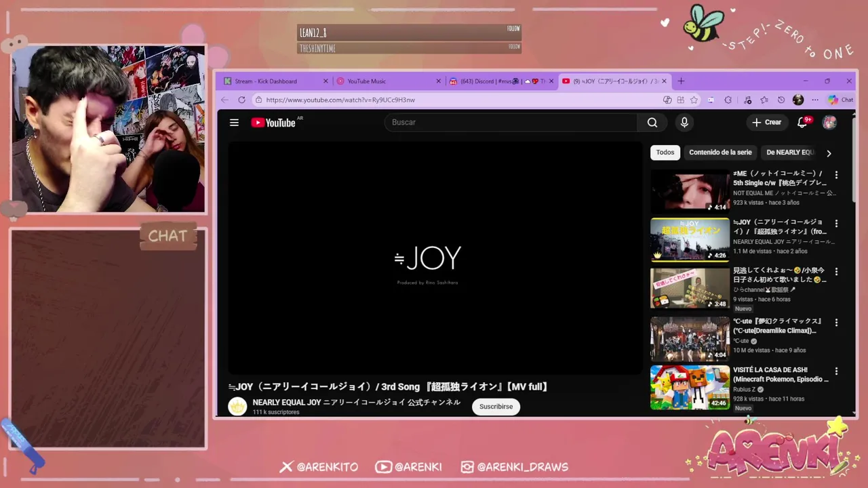Open YouTube notifications bell
Screen dimensions: 868x488
coord(803,123)
